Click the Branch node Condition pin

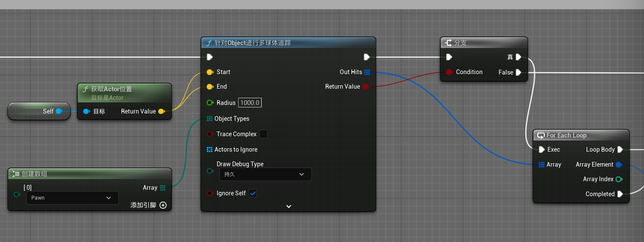(449, 72)
